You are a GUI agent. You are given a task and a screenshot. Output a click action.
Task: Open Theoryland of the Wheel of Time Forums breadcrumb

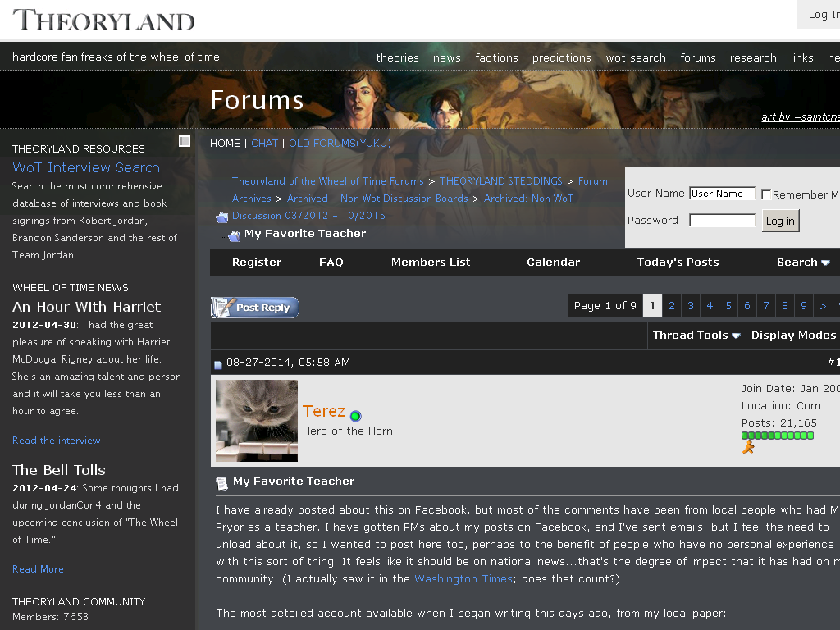coord(328,181)
